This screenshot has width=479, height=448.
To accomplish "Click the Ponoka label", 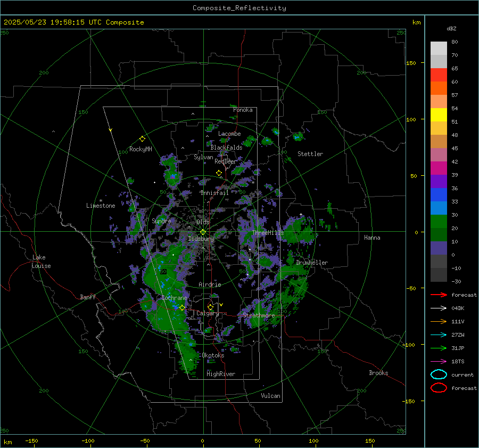I will point(243,110).
